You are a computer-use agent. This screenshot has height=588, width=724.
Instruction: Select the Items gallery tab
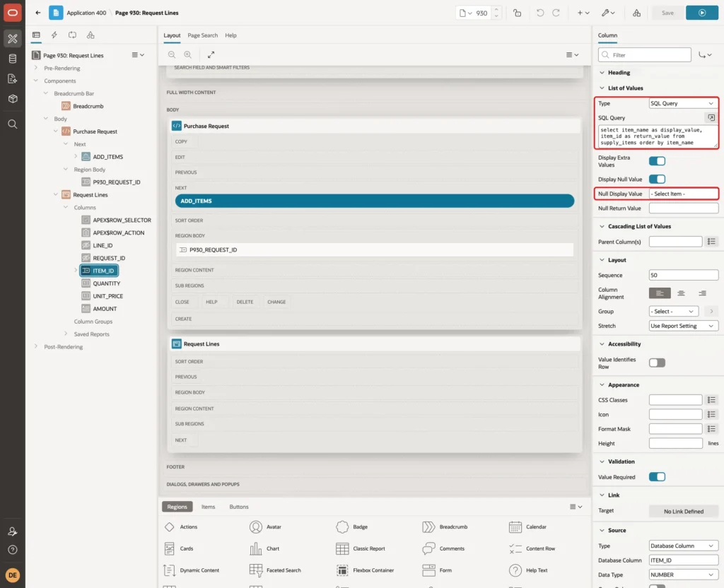coord(209,507)
